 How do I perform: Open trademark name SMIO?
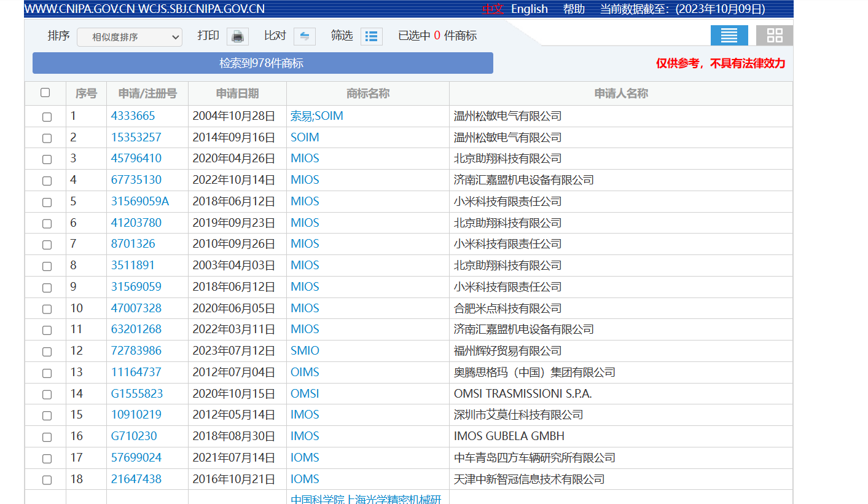[x=305, y=350]
